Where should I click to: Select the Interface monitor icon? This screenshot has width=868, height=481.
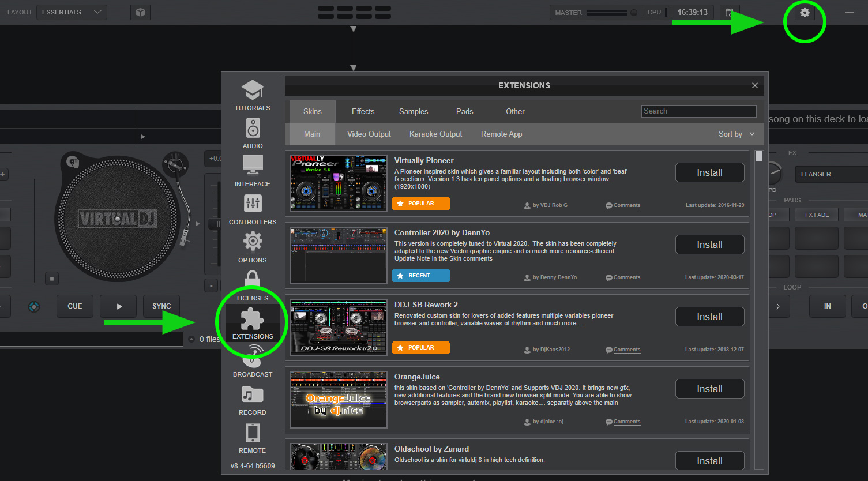point(253,166)
